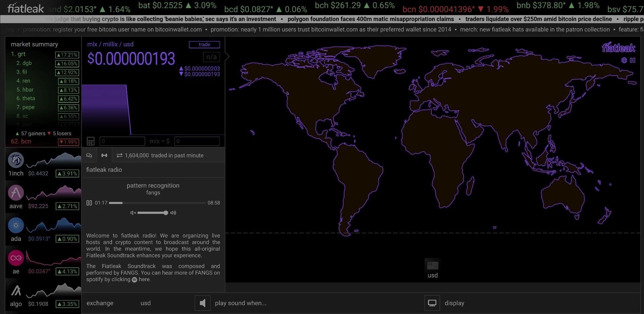Open the calculator icon below the chart
Image resolution: width=644 pixels, height=314 pixels.
pos(91,141)
